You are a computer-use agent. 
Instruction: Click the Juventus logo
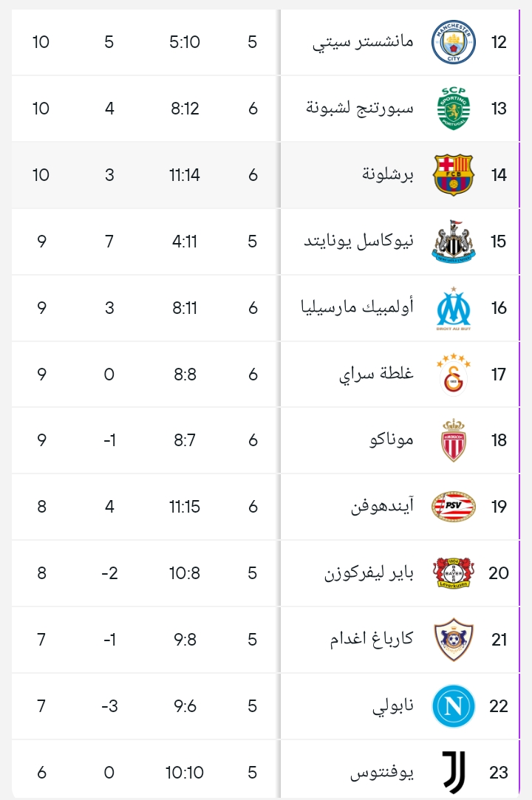[x=454, y=773]
